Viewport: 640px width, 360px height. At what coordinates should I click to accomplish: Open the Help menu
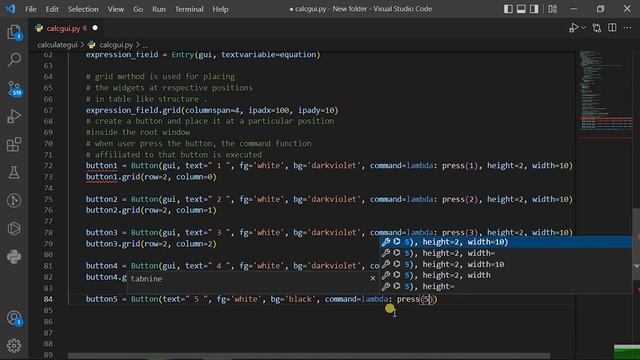[x=220, y=9]
